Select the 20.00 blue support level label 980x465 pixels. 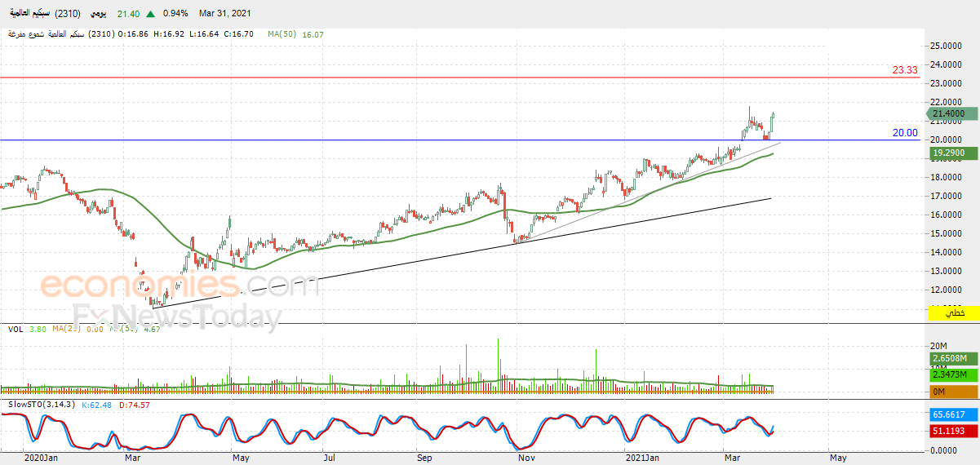pos(905,133)
